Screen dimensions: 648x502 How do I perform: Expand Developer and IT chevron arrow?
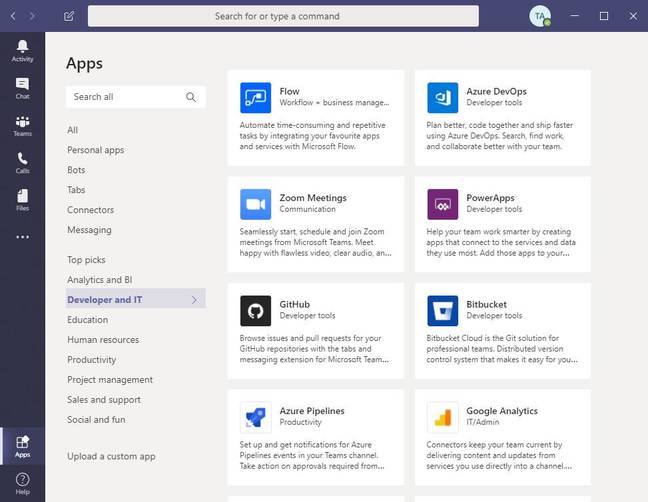(195, 300)
